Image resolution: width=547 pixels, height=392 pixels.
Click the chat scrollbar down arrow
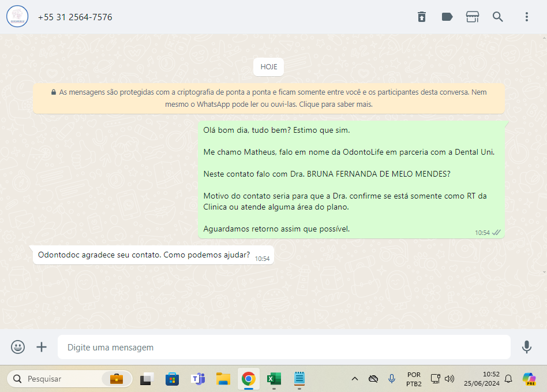point(544,272)
